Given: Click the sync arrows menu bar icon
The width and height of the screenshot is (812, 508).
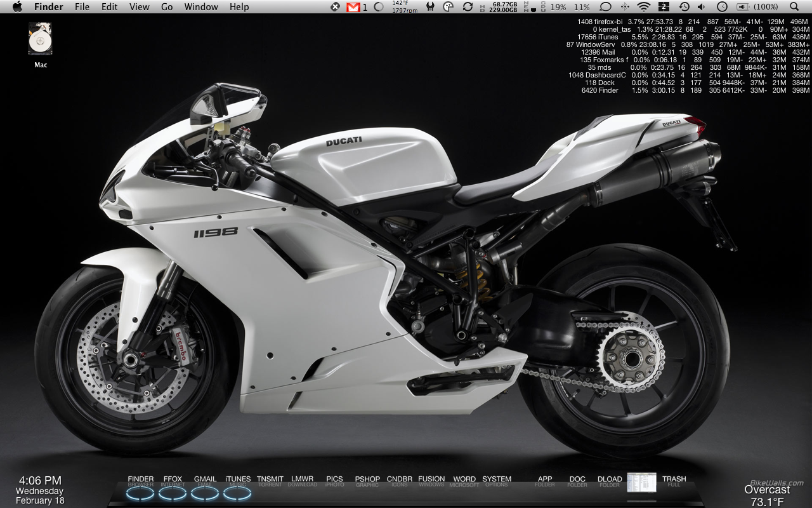Looking at the screenshot, I should click(468, 7).
